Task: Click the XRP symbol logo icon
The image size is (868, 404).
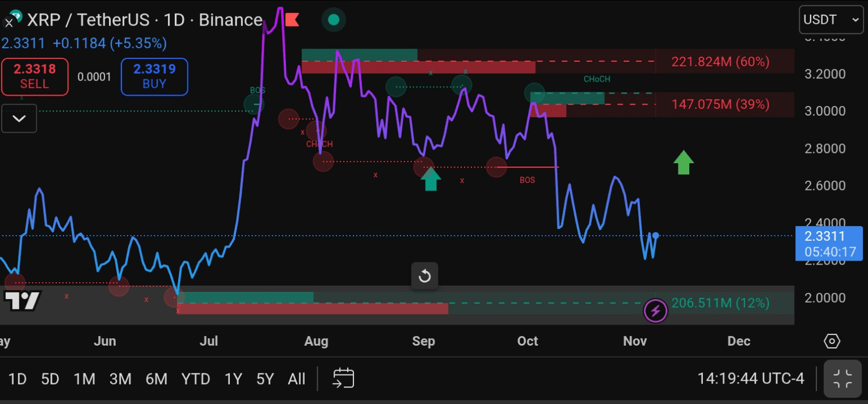Action: coord(11,20)
